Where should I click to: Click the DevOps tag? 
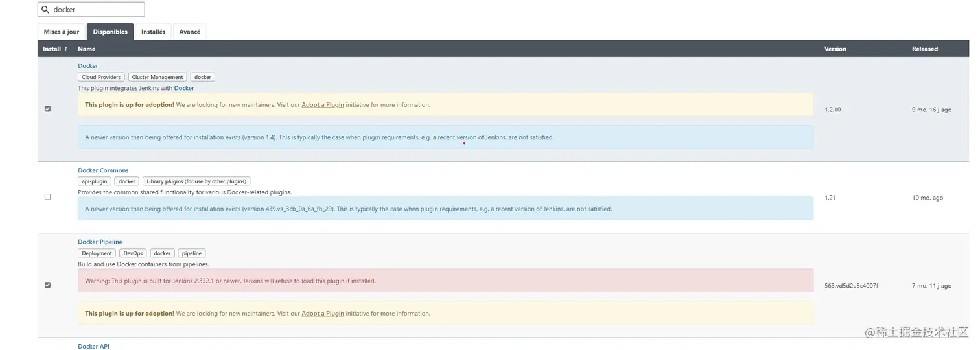(x=133, y=253)
